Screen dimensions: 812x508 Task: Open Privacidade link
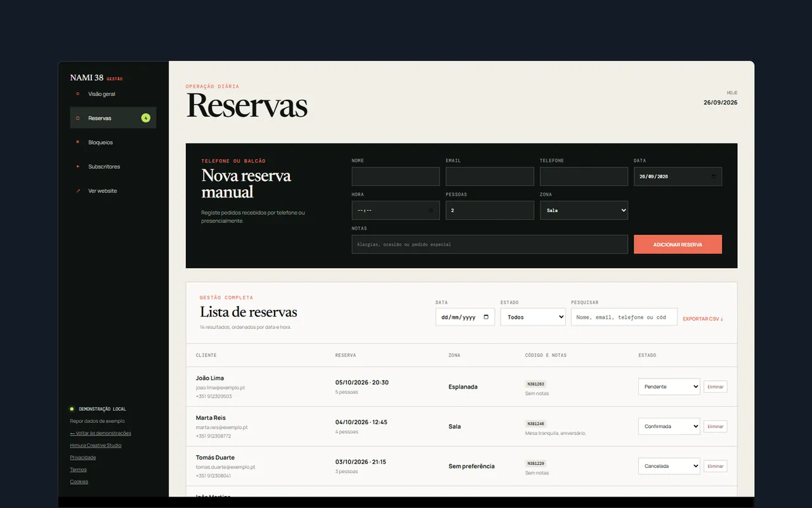click(x=83, y=457)
